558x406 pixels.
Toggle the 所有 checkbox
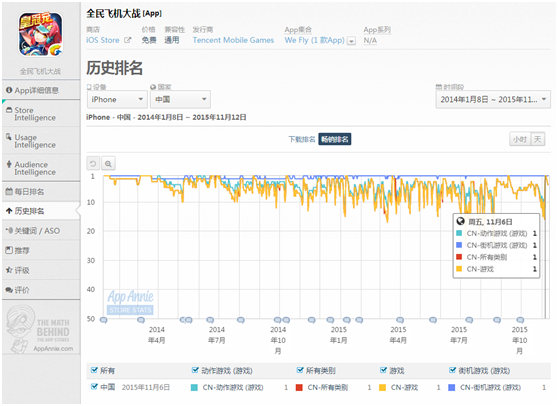click(x=94, y=370)
